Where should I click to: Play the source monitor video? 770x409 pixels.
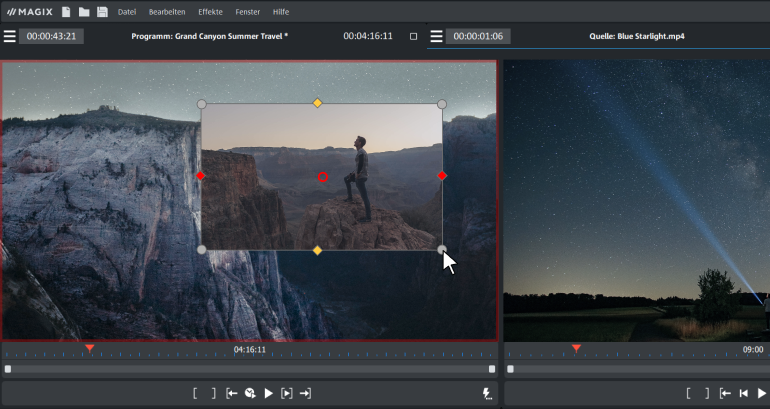(762, 393)
